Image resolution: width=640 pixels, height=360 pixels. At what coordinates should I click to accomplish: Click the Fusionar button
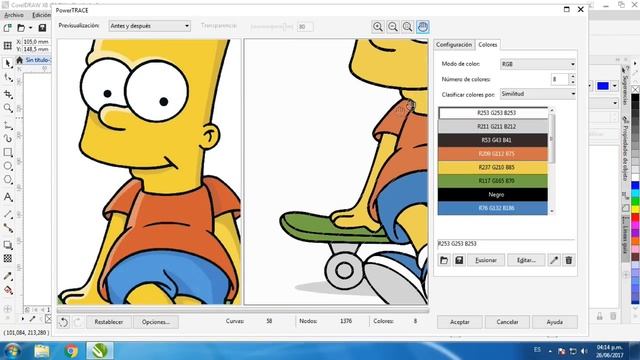click(x=486, y=260)
